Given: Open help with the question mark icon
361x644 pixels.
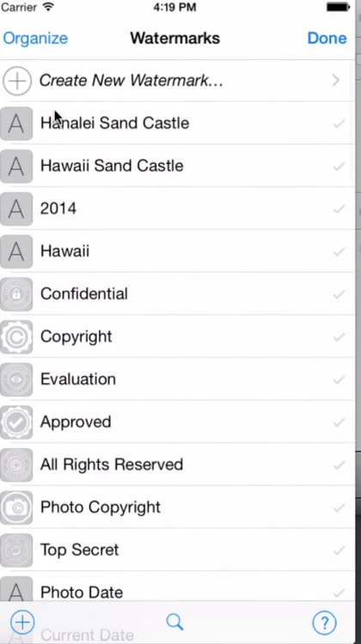Looking at the screenshot, I should [324, 623].
